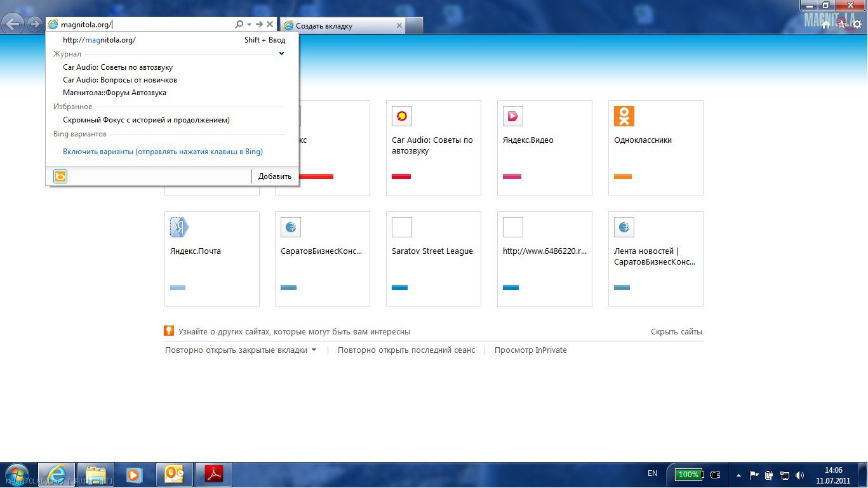Click the Включить варианты Bing link

[x=163, y=152]
